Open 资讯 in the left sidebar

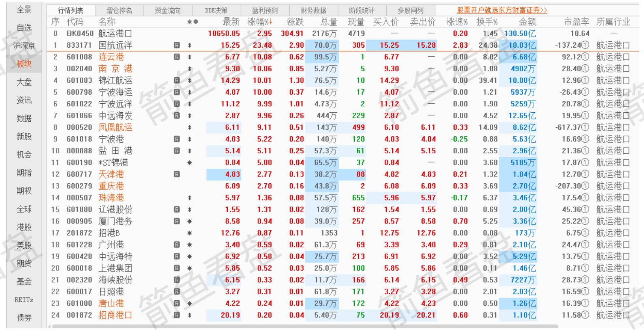coord(24,100)
